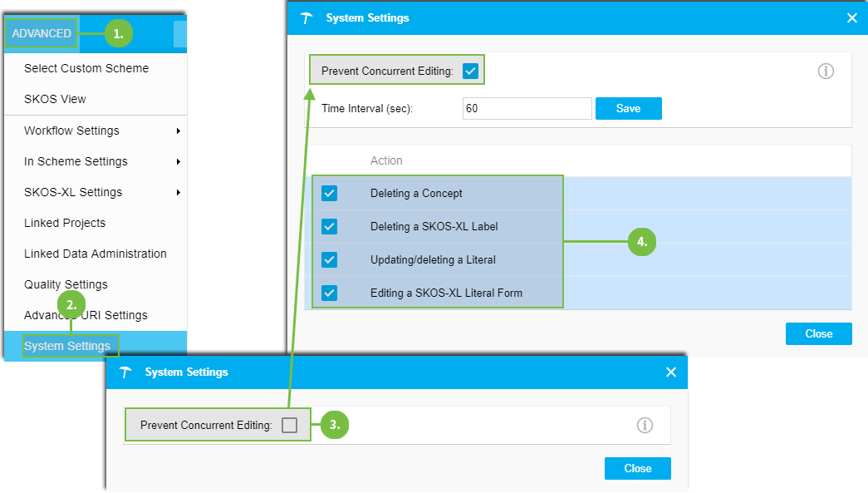Click the Time Interval input field
Viewport: 868px width, 493px height.
point(527,109)
